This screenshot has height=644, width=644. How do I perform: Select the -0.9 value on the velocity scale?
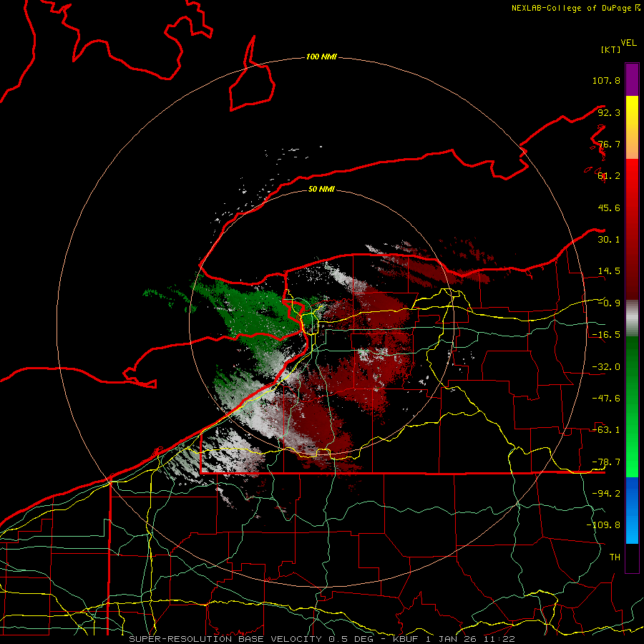[x=609, y=303]
